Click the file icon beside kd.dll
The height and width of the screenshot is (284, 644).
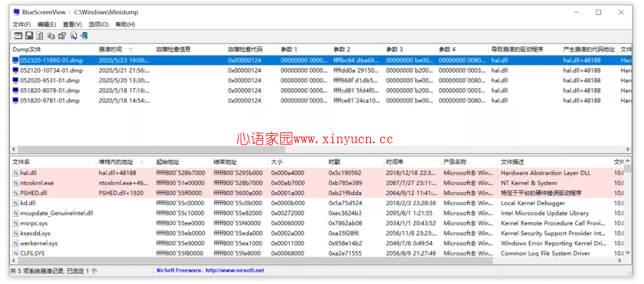coord(16,203)
